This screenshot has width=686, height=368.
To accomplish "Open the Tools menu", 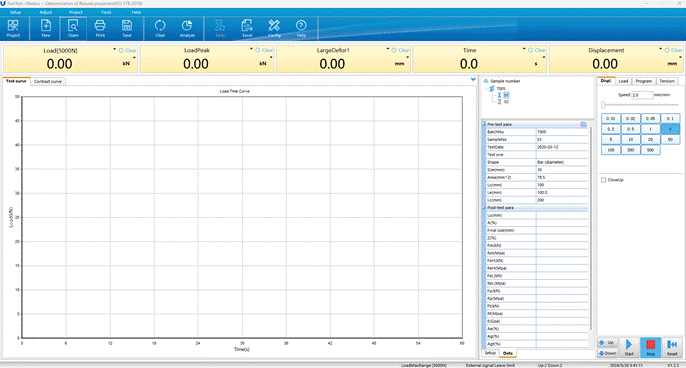I will 106,12.
